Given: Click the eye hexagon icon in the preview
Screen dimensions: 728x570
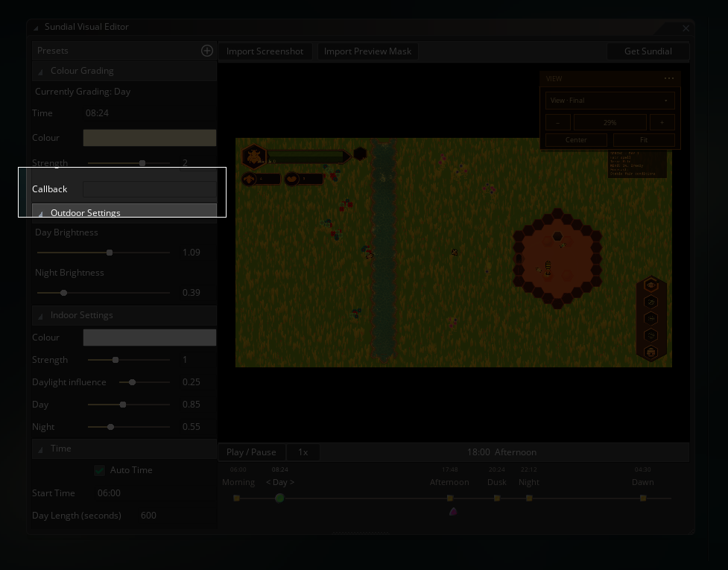Looking at the screenshot, I should (x=651, y=285).
